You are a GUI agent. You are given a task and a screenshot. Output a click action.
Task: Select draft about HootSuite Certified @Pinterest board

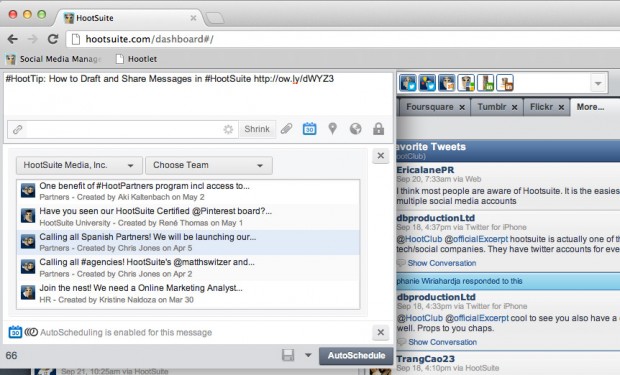[x=188, y=217]
